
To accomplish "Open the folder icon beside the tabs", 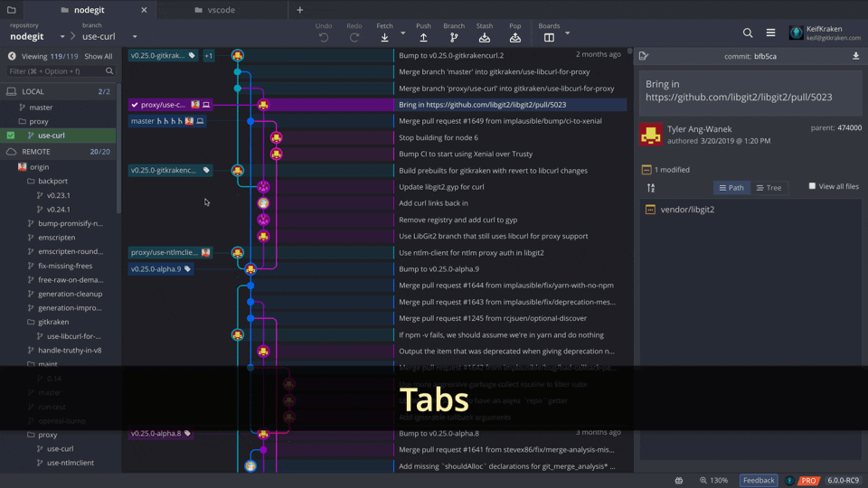I will [11, 10].
